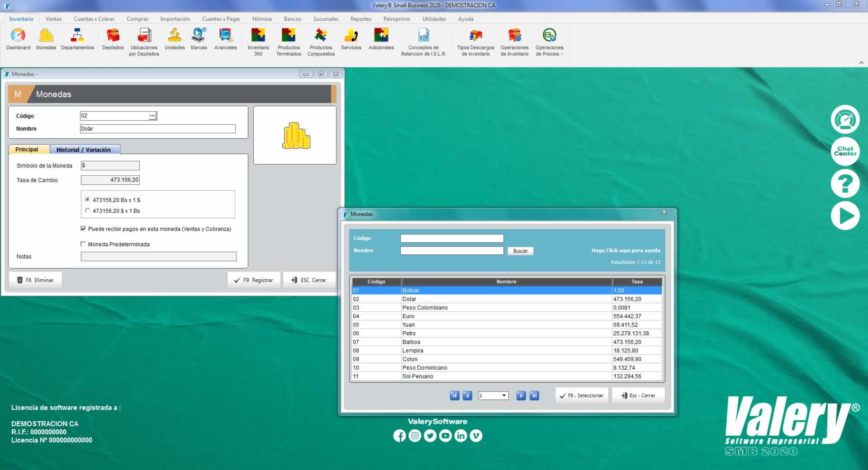
Task: Open the Nómina menu tab
Action: click(262, 19)
